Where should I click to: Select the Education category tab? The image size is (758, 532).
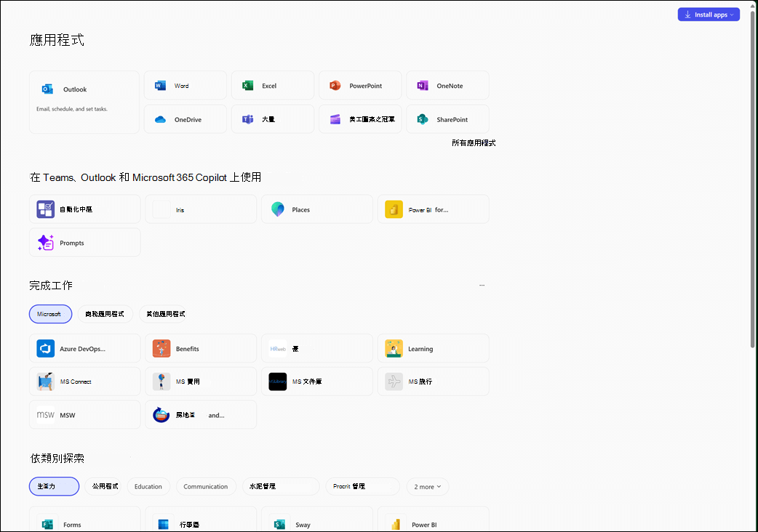click(148, 487)
